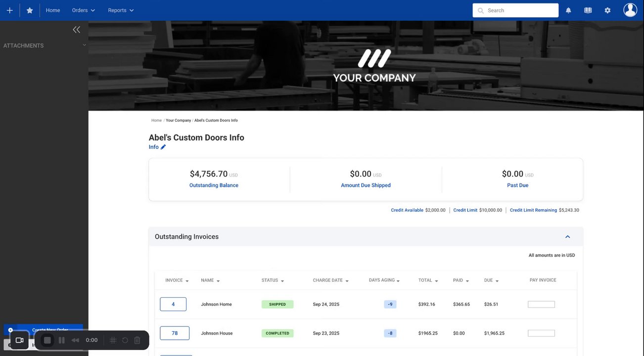The width and height of the screenshot is (644, 356).
Task: Open the Reports dropdown menu
Action: (121, 10)
